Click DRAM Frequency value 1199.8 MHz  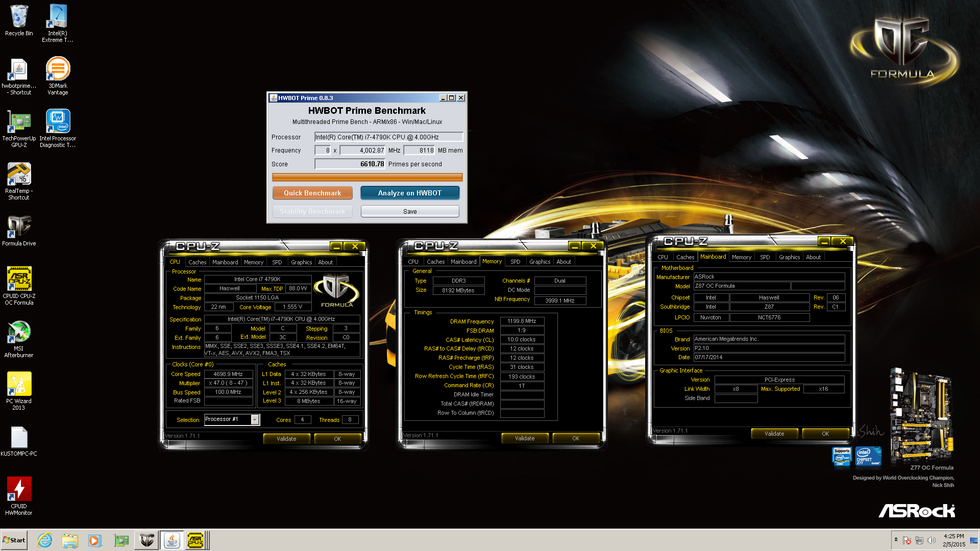point(522,321)
